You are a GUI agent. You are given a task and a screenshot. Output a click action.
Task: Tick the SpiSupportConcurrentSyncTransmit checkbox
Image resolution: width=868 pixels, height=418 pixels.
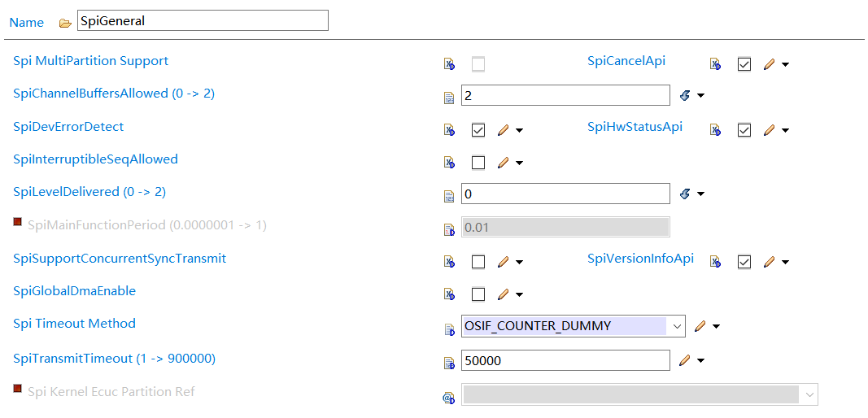point(478,262)
